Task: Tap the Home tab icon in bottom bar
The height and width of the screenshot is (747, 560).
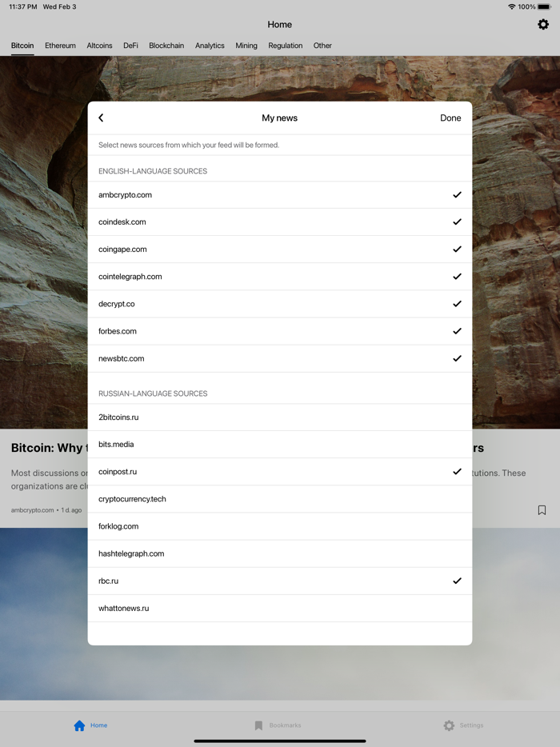Action: pyautogui.click(x=79, y=725)
